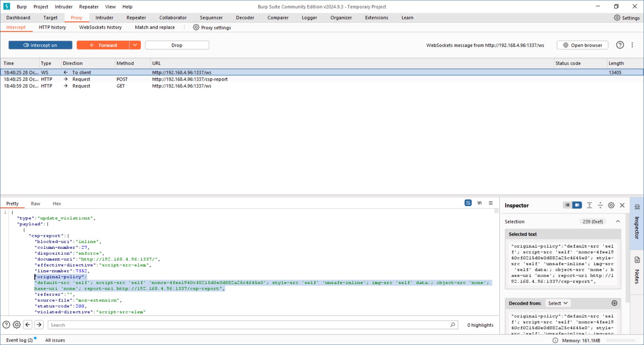Open Event log in status bar
The image size is (644, 345).
click(x=19, y=340)
